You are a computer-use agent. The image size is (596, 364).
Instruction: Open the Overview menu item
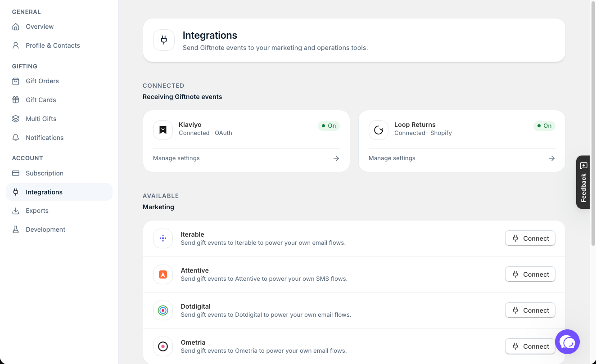(x=59, y=27)
